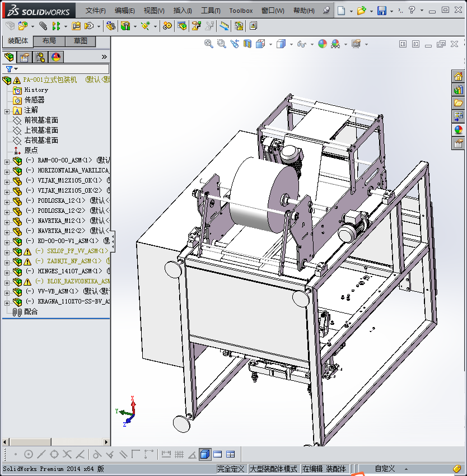Expand the VV-VB_ASM<1> node

(7, 293)
